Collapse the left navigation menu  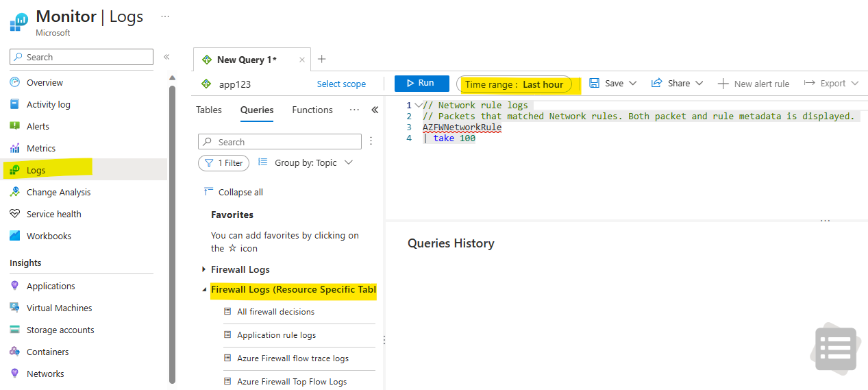[166, 57]
